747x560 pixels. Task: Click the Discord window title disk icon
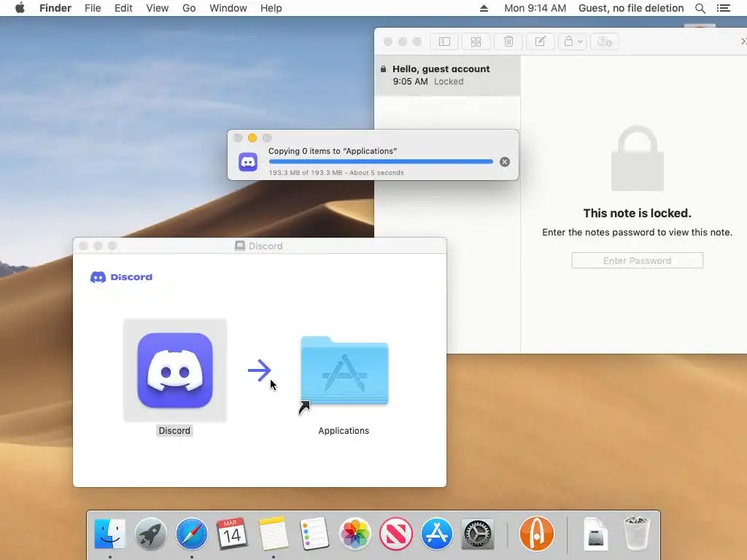[x=239, y=246]
